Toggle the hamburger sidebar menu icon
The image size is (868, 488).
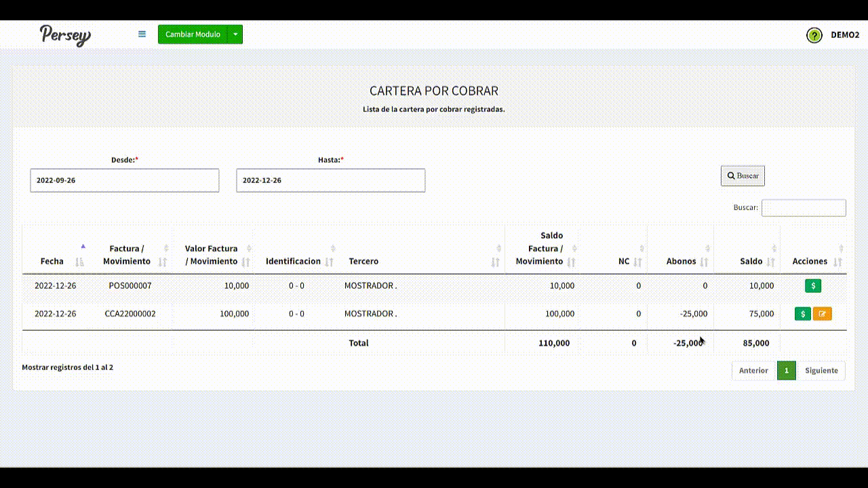[x=142, y=34]
